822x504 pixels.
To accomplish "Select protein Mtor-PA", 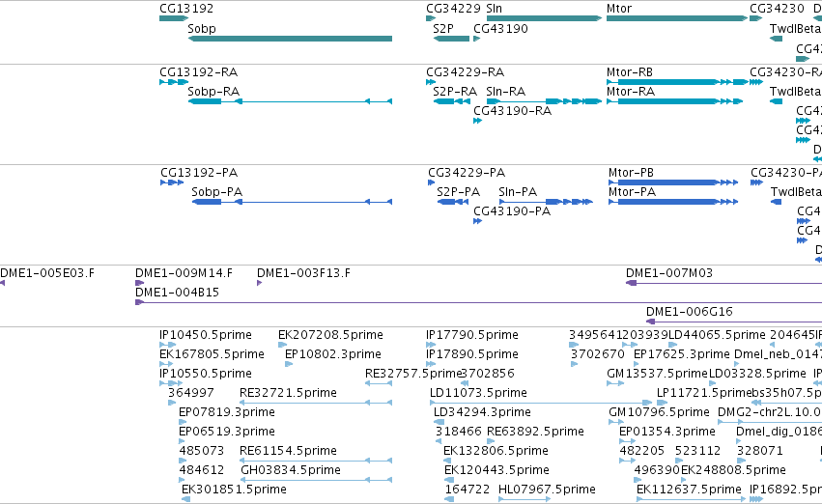I will [633, 192].
